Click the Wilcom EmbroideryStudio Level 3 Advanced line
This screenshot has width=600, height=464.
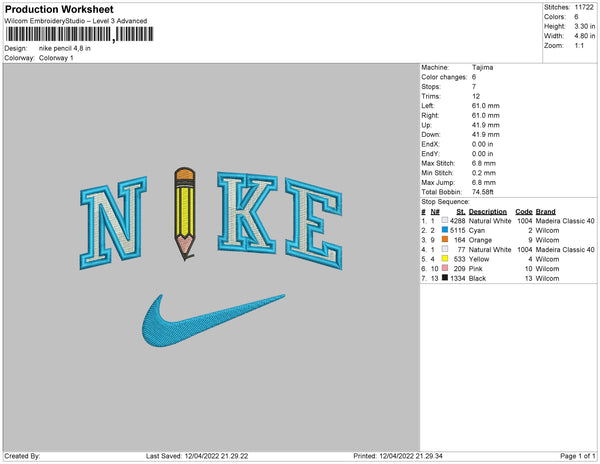click(x=76, y=21)
